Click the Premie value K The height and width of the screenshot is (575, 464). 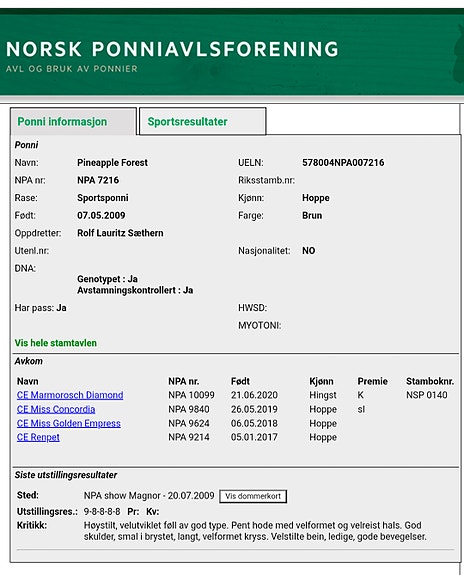click(361, 395)
